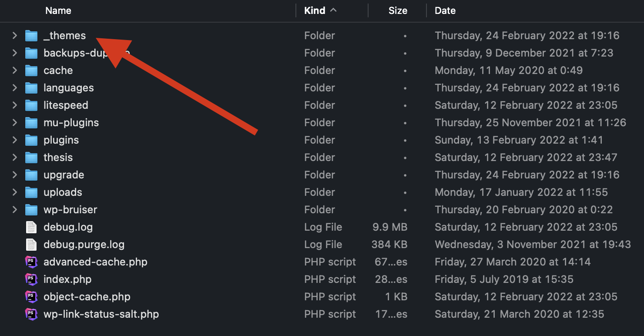The width and height of the screenshot is (644, 336).
Task: Select the languages folder name
Action: (69, 88)
